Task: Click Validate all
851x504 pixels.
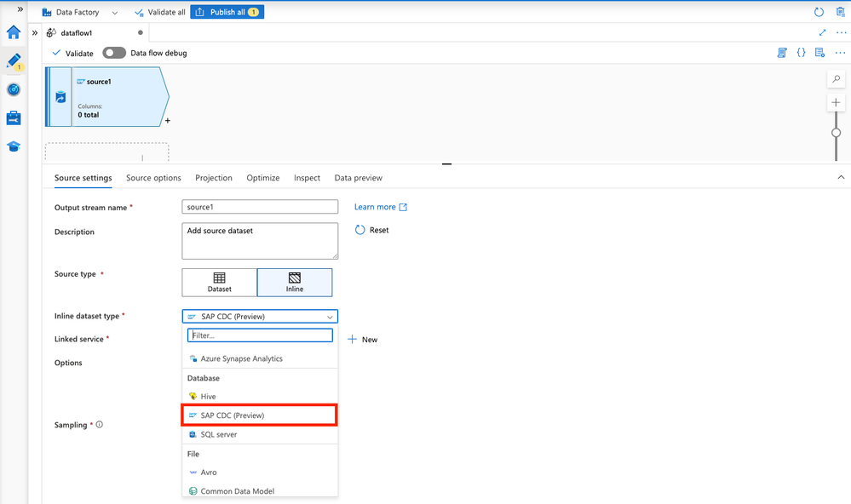Action: 160,12
